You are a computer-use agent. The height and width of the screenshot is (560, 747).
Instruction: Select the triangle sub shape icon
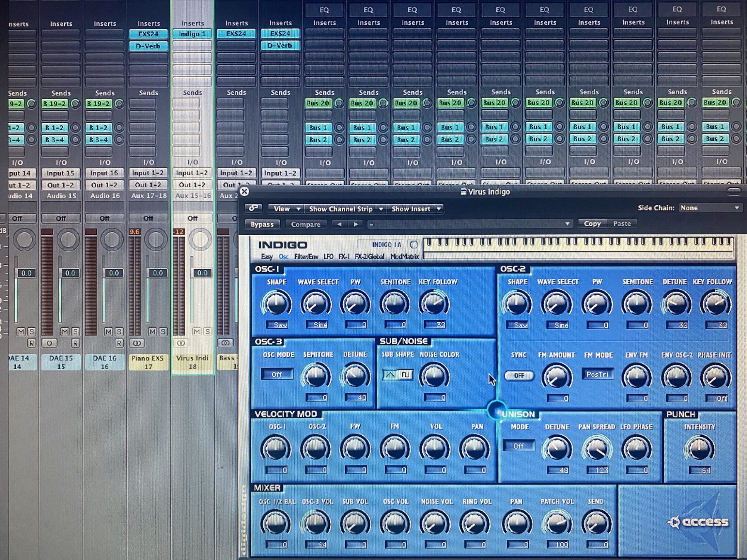coord(390,374)
